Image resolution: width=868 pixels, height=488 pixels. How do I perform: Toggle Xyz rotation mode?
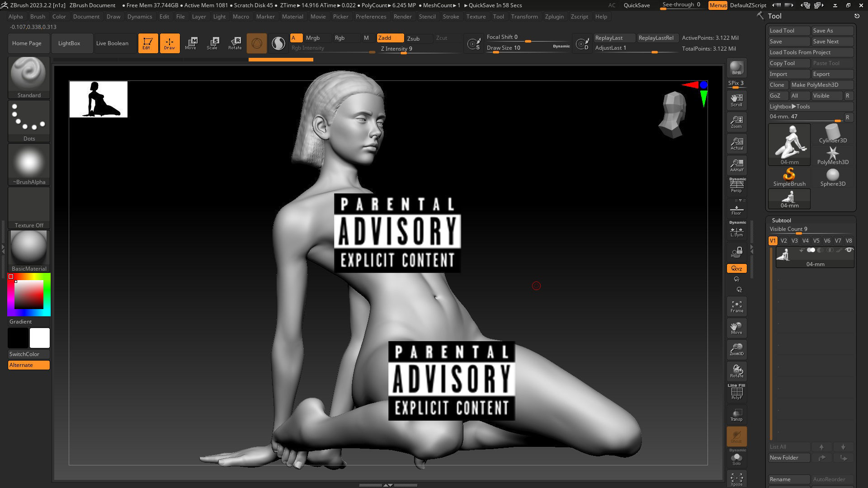coord(736,268)
